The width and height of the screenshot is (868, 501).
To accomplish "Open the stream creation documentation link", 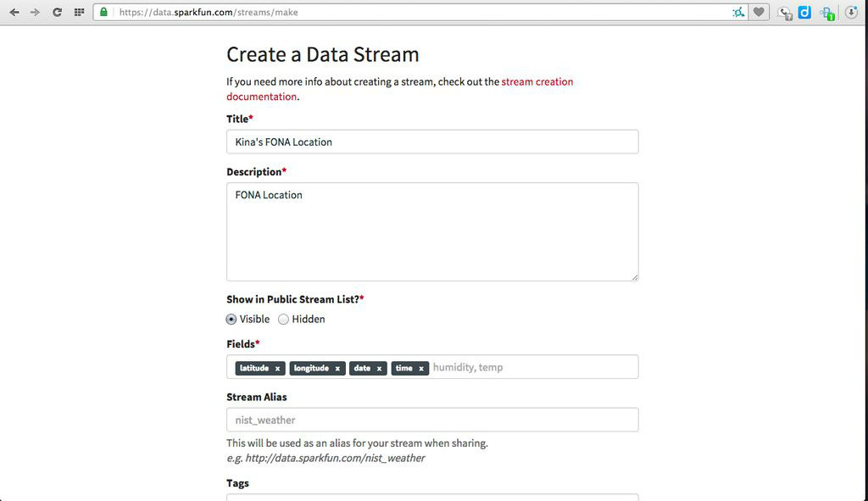I will tap(537, 82).
